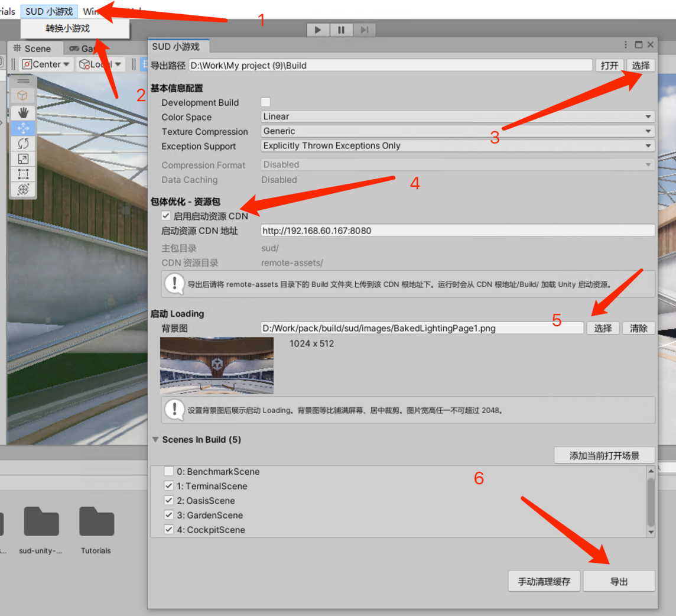Open the sud-unity folder in Project panel
676x616 pixels.
point(41,531)
